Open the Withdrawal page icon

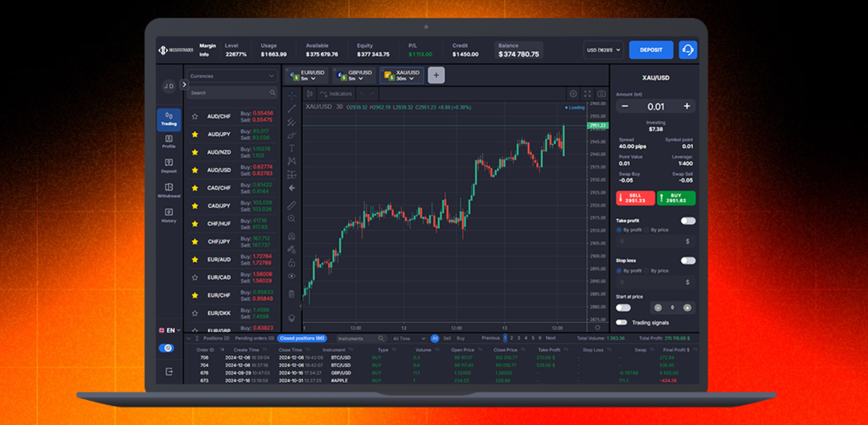coord(169,187)
